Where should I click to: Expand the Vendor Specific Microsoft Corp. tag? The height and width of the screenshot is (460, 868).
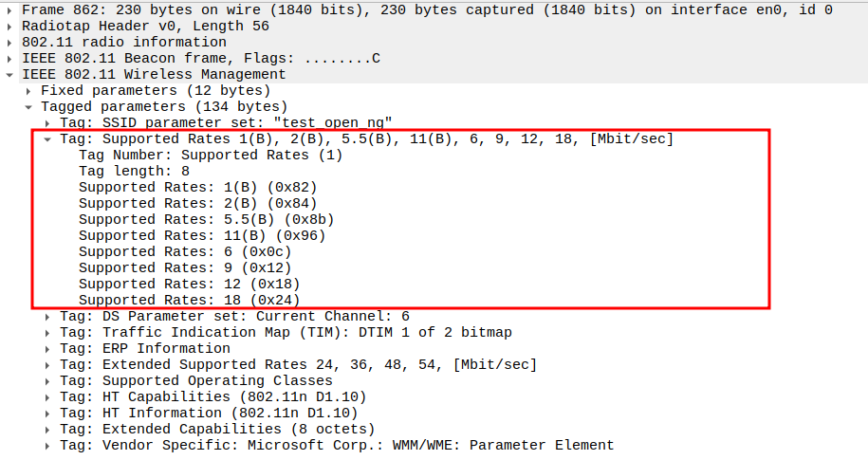[x=48, y=445]
